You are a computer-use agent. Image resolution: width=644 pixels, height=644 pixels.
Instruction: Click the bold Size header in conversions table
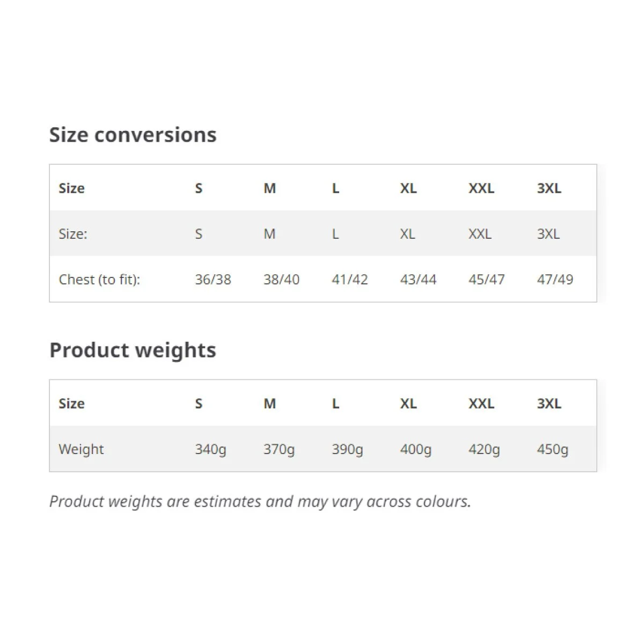pos(71,188)
